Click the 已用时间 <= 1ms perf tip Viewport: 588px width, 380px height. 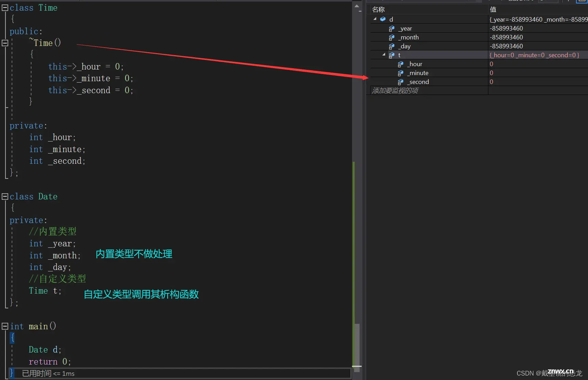pos(48,373)
